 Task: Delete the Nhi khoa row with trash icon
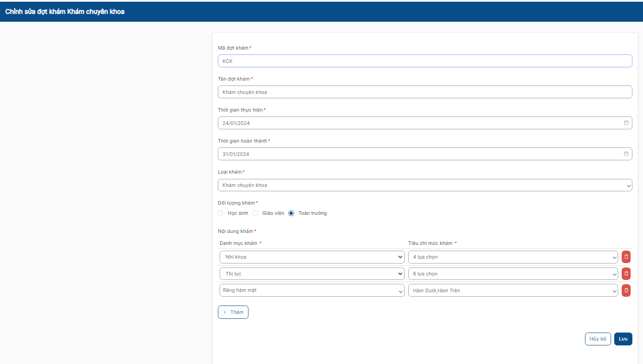click(626, 257)
